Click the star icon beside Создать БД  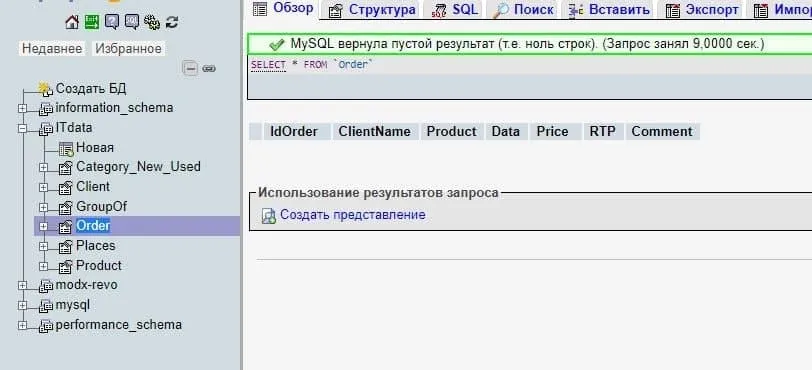46,89
